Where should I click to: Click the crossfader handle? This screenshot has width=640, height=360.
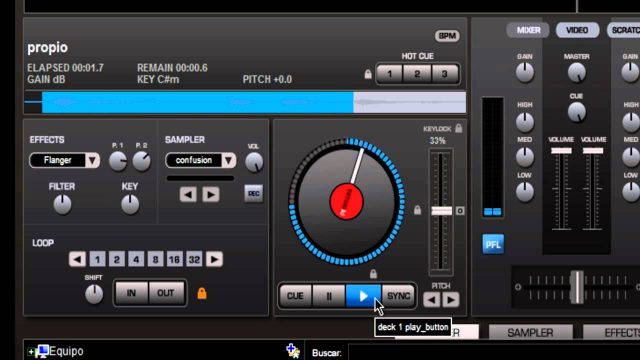pos(577,287)
